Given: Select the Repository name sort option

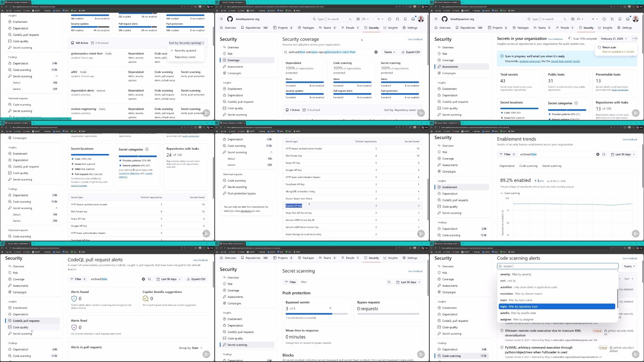Looking at the screenshot, I should pyautogui.click(x=185, y=57).
